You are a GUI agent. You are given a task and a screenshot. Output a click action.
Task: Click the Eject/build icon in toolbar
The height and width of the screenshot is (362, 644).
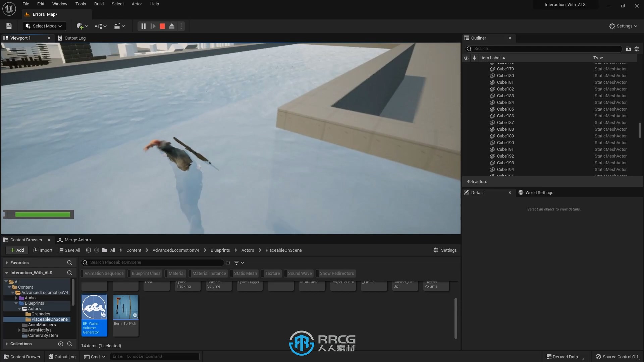pos(172,26)
